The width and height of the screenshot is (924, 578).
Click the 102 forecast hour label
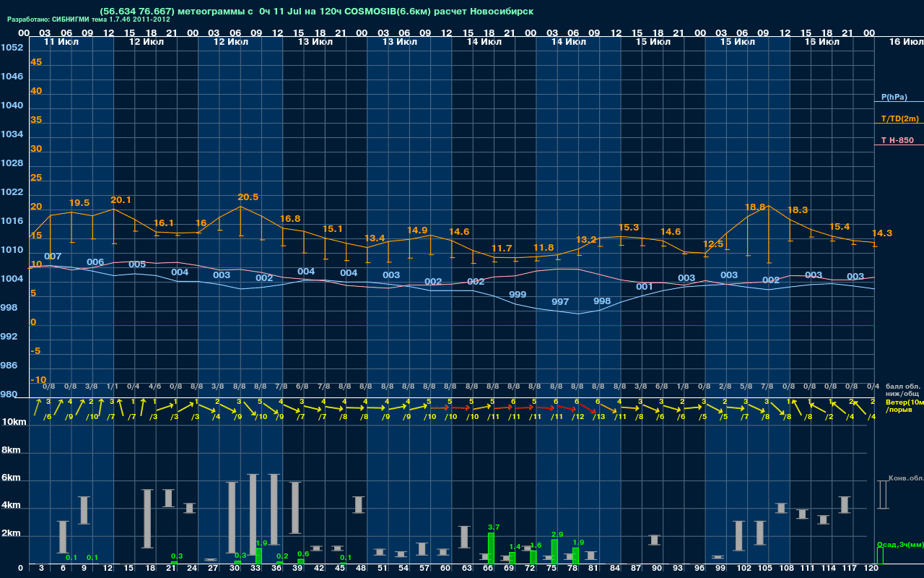coord(744,569)
